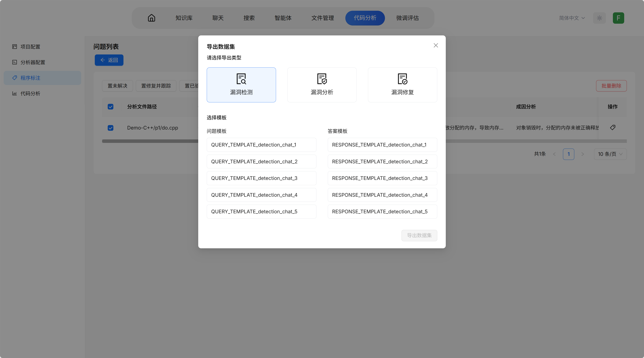Screen dimensions: 644x358
Task: Toggle the light theme sun icon
Action: (x=599, y=18)
